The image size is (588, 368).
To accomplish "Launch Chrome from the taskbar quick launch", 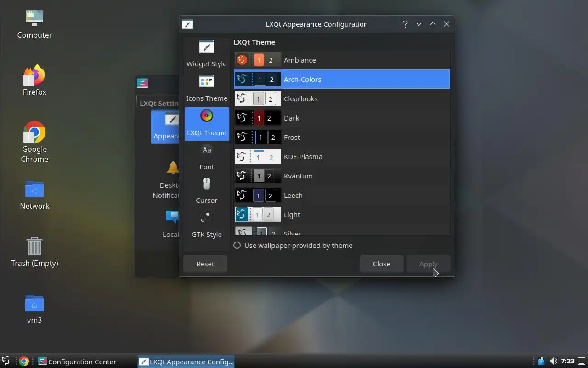I will (x=24, y=361).
